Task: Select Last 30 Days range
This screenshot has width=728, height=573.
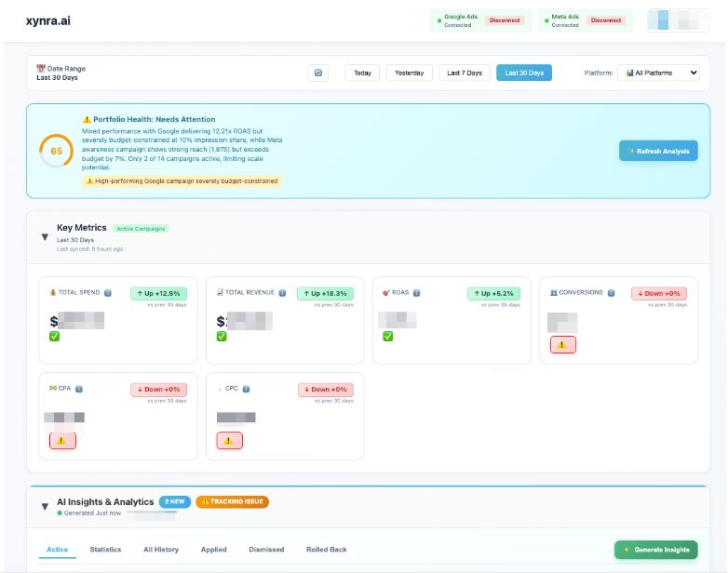Action: 524,73
